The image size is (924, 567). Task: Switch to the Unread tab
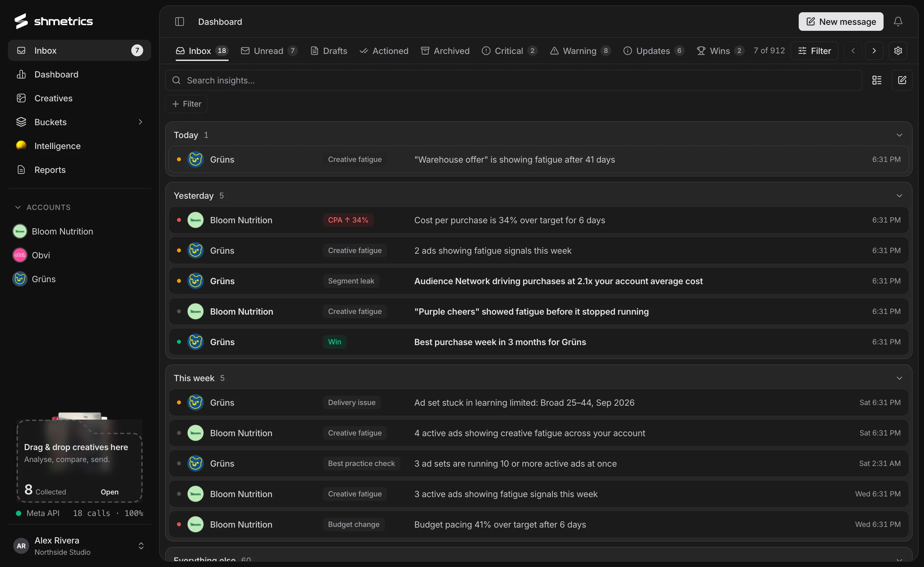pos(269,51)
